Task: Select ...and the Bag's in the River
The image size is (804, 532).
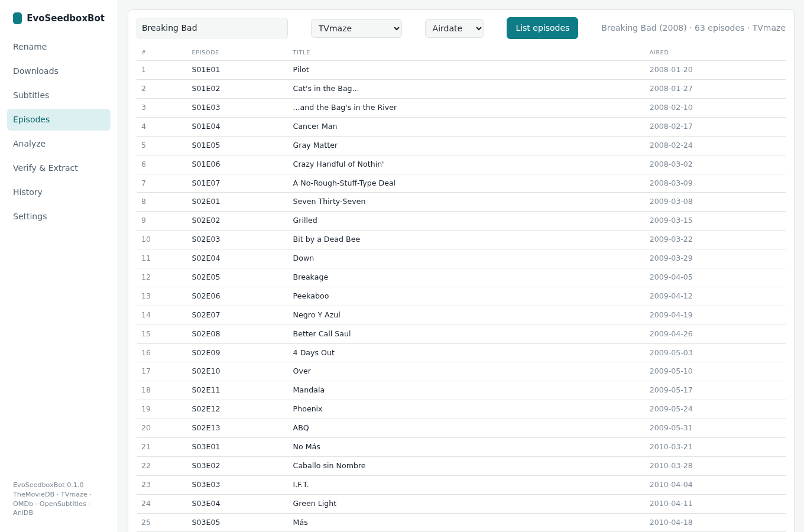Action: coord(345,108)
